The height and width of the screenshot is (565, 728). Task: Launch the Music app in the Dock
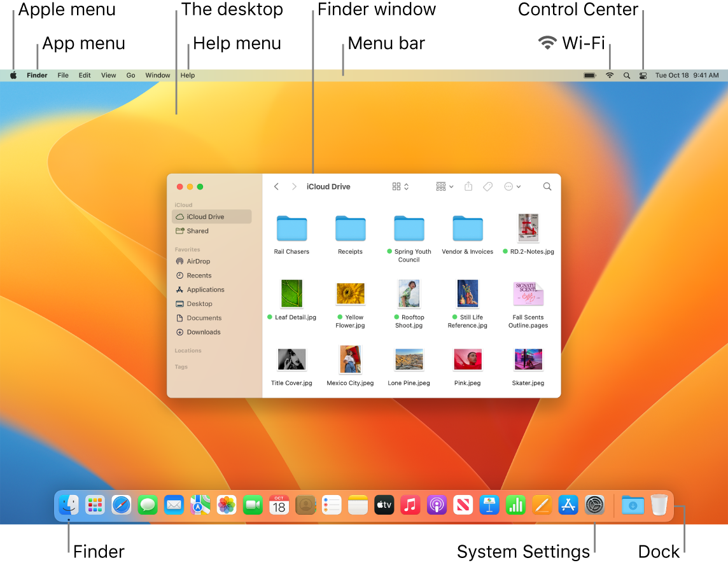[x=410, y=505]
